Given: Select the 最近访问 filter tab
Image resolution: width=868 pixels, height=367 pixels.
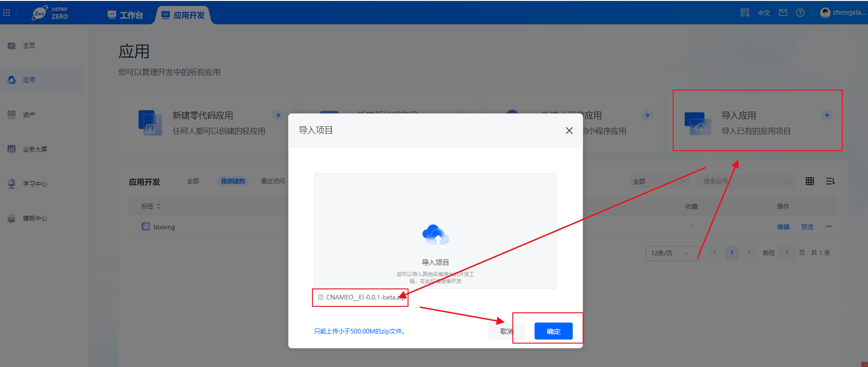Looking at the screenshot, I should 273,181.
